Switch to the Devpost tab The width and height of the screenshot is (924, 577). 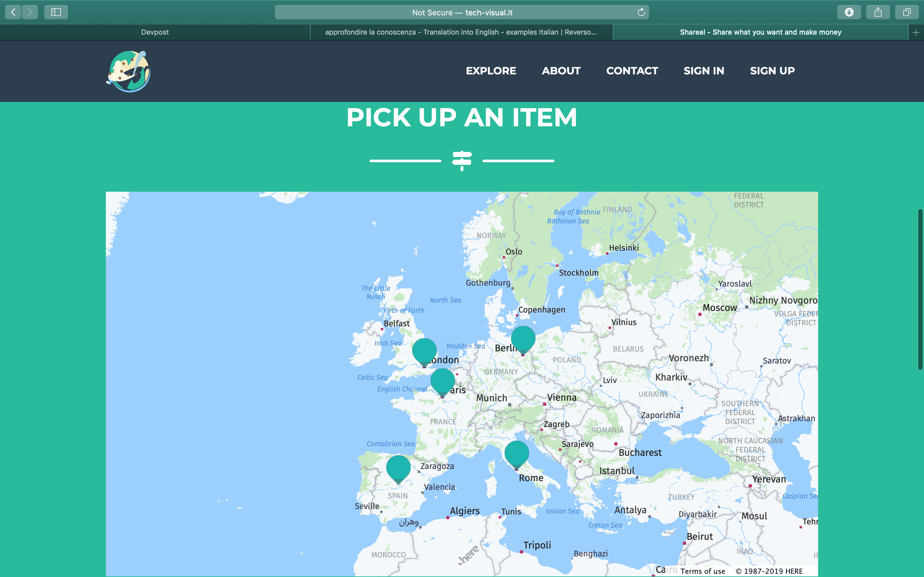[x=155, y=32]
